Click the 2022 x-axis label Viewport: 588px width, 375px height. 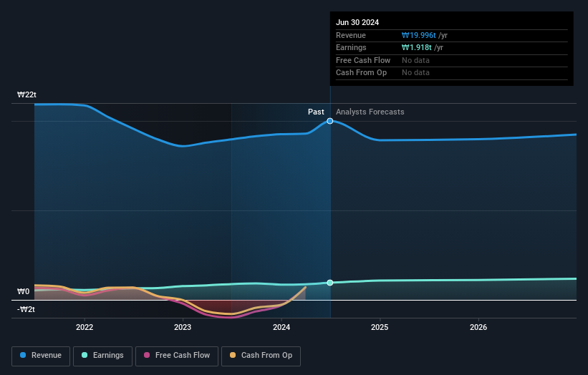point(85,327)
